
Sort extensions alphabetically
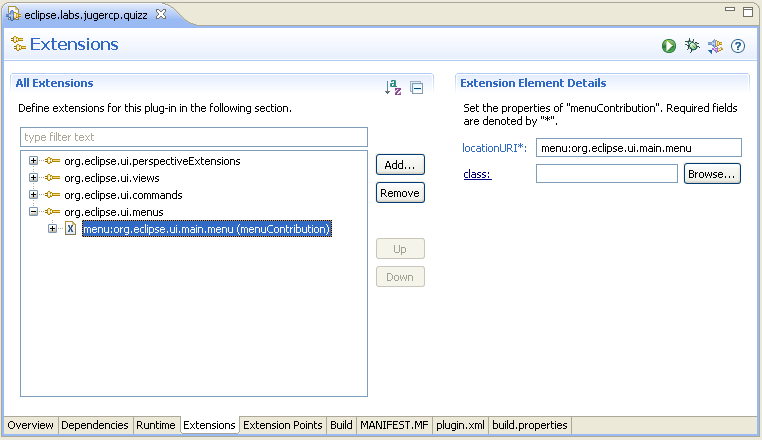point(393,88)
